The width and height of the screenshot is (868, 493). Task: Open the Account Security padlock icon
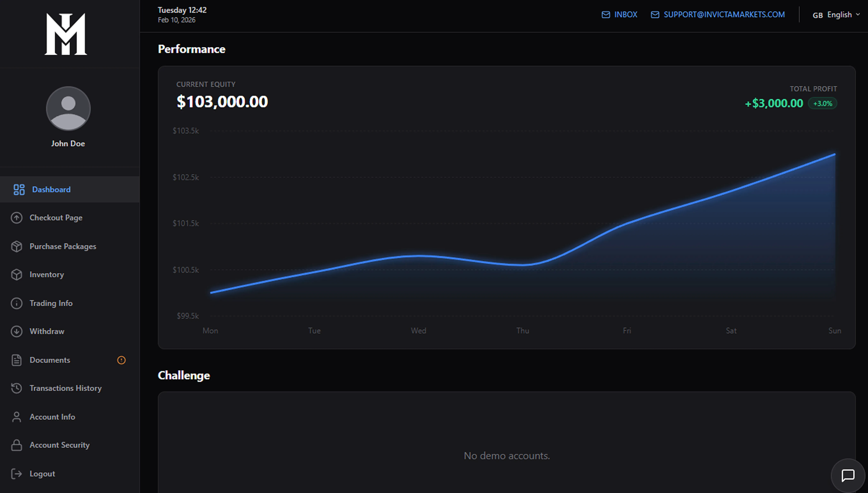17,445
